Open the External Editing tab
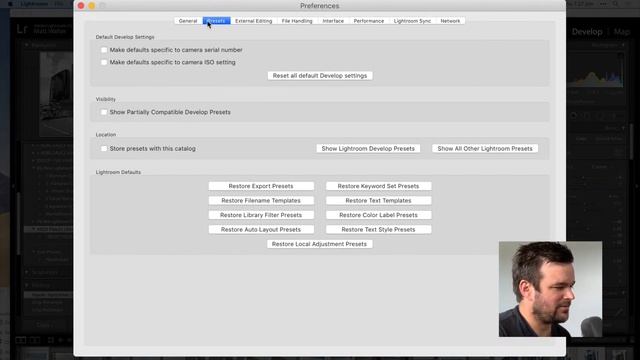This screenshot has height=360, width=640. pos(253,21)
